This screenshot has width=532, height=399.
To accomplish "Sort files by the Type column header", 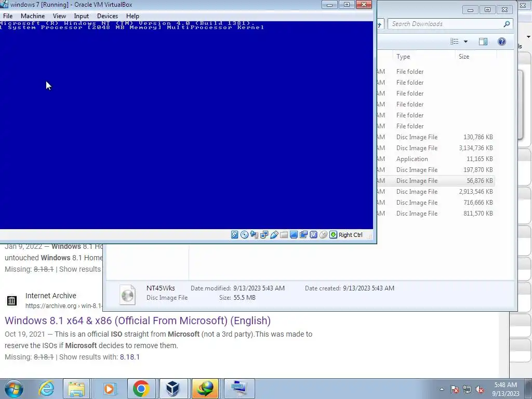I will point(424,57).
